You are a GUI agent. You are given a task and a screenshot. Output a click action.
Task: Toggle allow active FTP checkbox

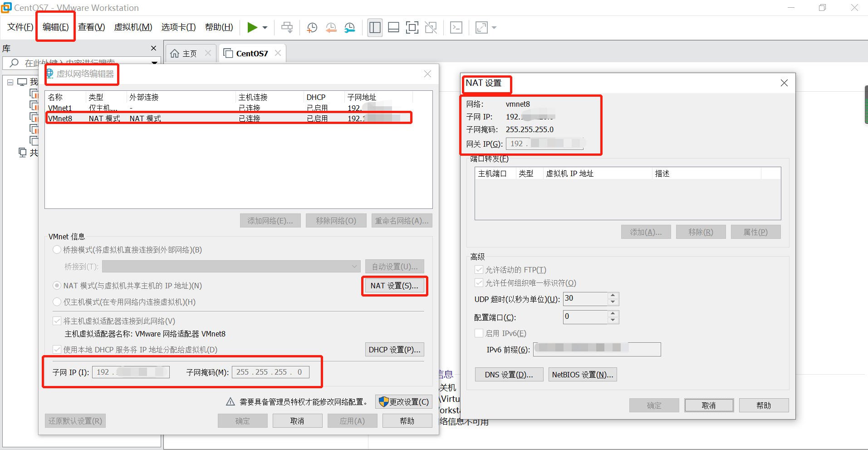(479, 270)
